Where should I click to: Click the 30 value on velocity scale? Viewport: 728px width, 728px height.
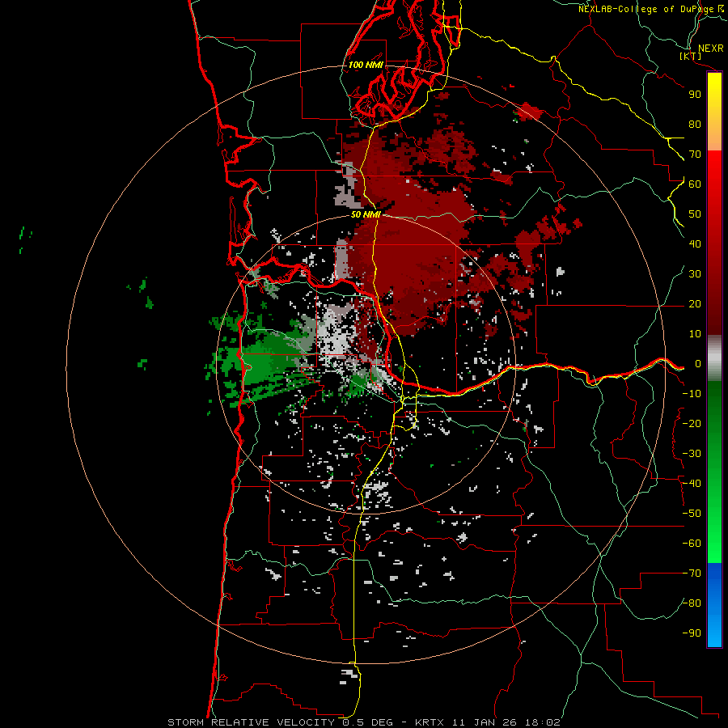pos(695,274)
